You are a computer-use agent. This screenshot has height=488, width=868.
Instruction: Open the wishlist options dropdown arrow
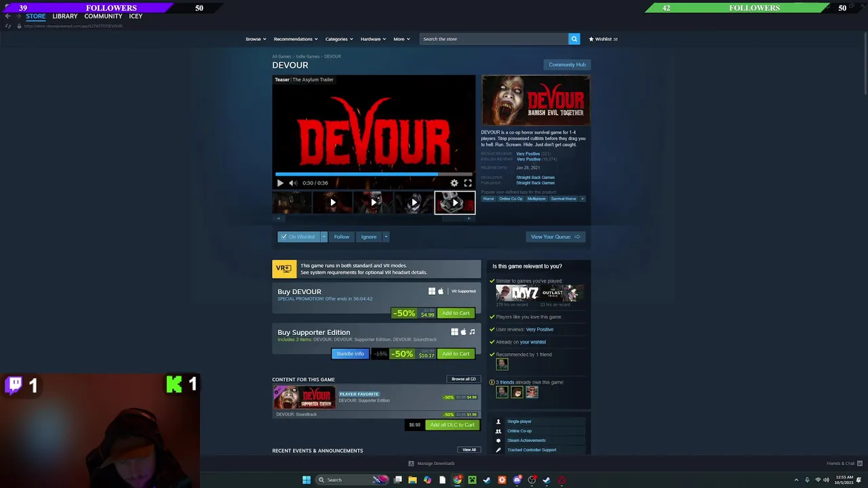pyautogui.click(x=323, y=237)
